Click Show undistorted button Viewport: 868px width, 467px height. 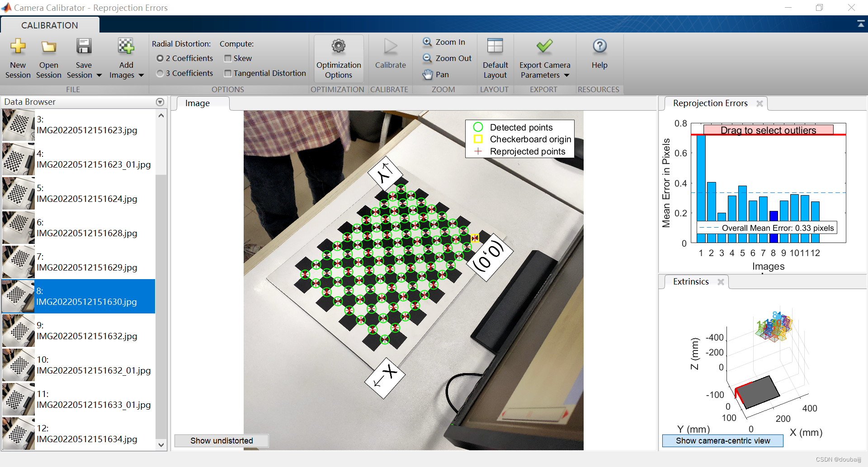click(x=222, y=441)
